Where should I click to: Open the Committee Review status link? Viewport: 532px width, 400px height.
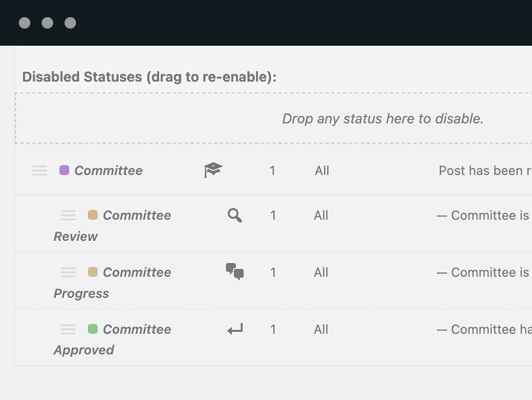(x=137, y=215)
